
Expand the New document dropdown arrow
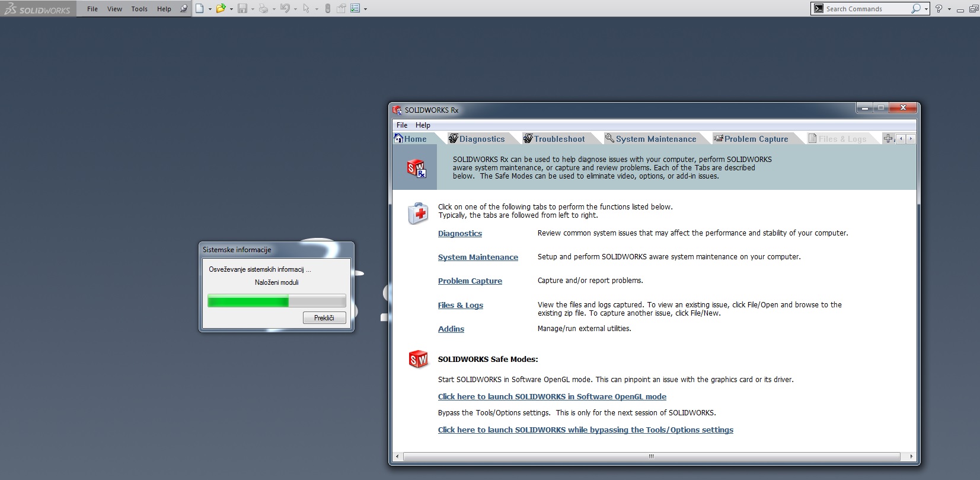[210, 9]
